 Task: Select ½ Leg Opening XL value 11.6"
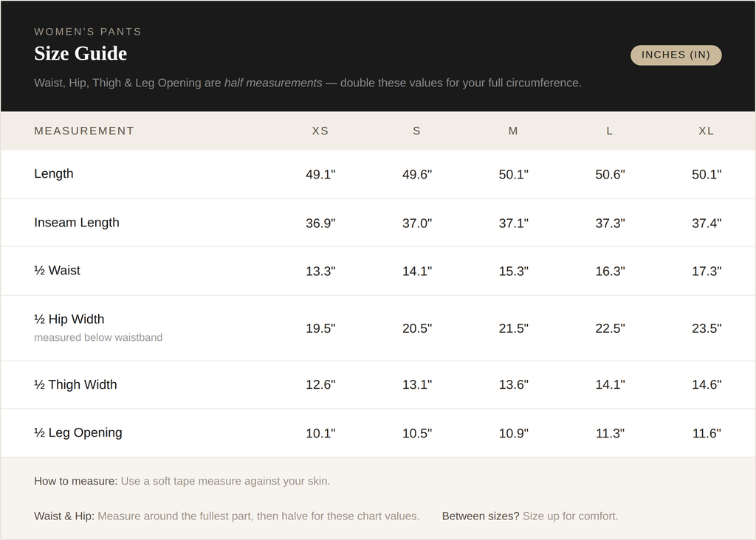(x=707, y=434)
